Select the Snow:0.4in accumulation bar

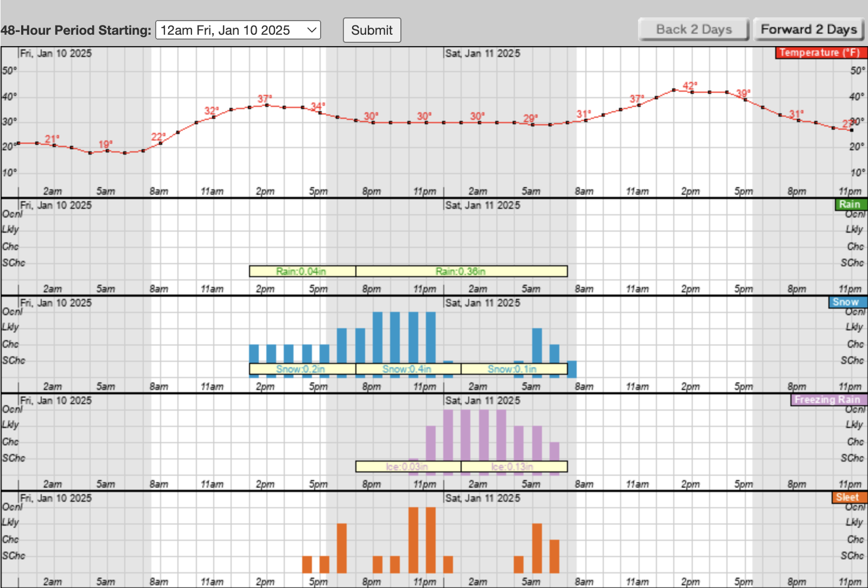(408, 369)
